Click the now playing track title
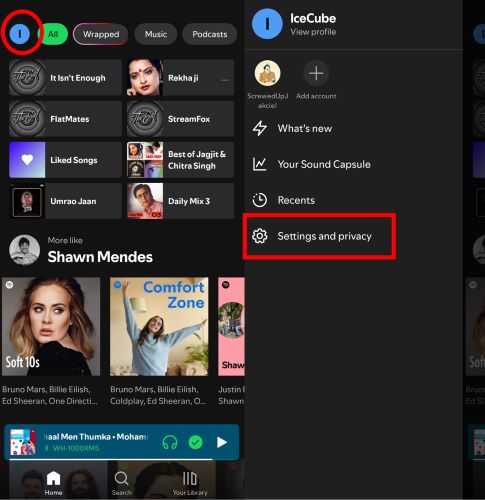Image resolution: width=485 pixels, height=500 pixels. tap(96, 437)
